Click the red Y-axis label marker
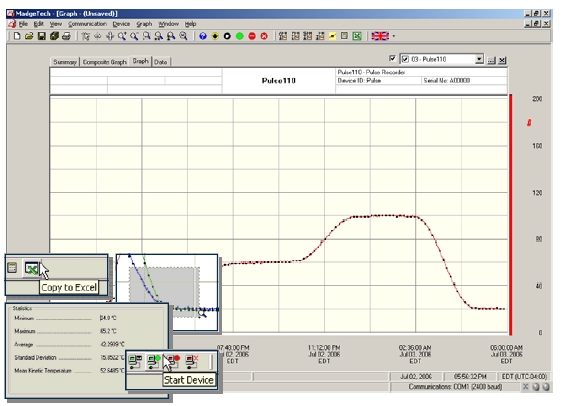This screenshot has height=406, width=564. (x=529, y=123)
